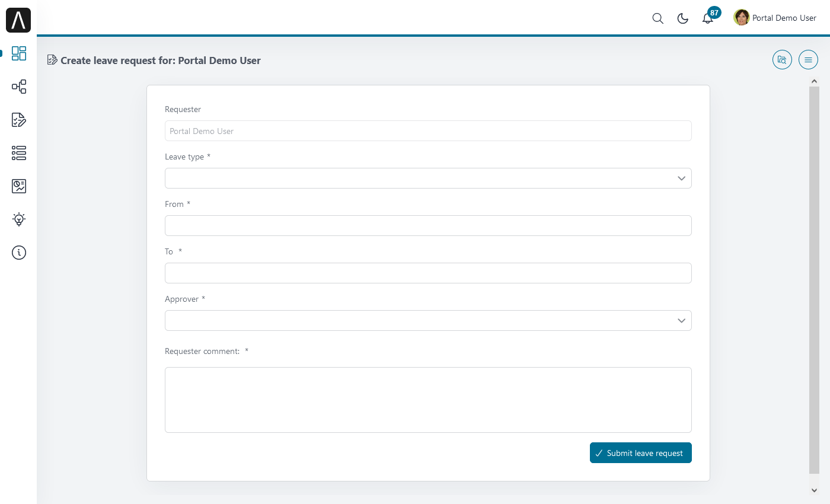
Task: Open the task checklist sidebar icon
Action: [19, 120]
